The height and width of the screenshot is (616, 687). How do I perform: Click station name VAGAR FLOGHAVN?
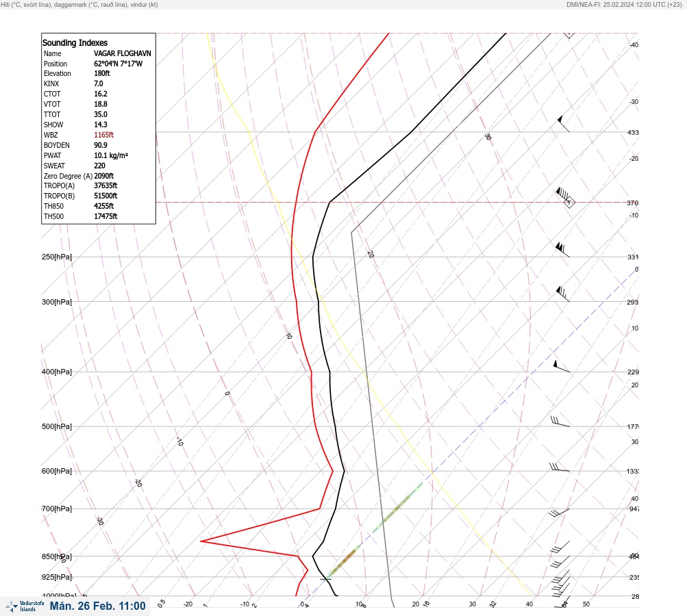tap(122, 53)
